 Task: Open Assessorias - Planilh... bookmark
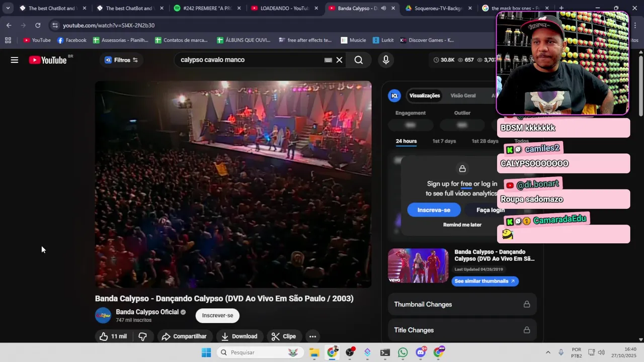pyautogui.click(x=121, y=40)
